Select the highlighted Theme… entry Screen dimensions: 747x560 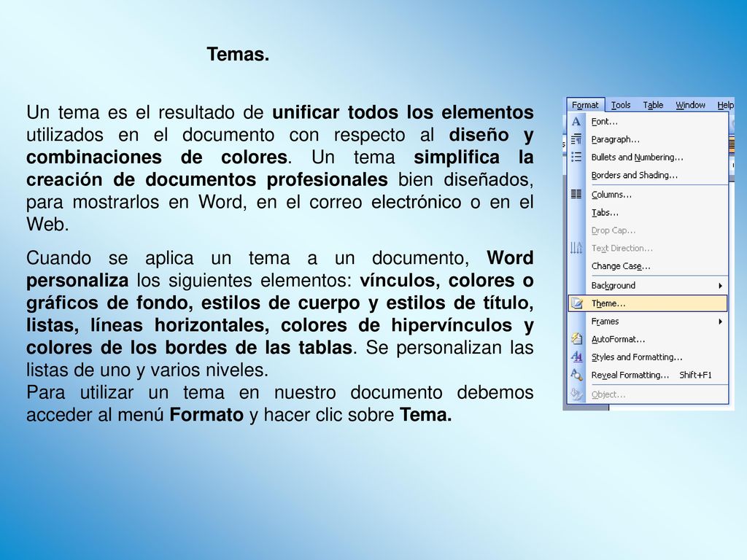click(x=648, y=303)
